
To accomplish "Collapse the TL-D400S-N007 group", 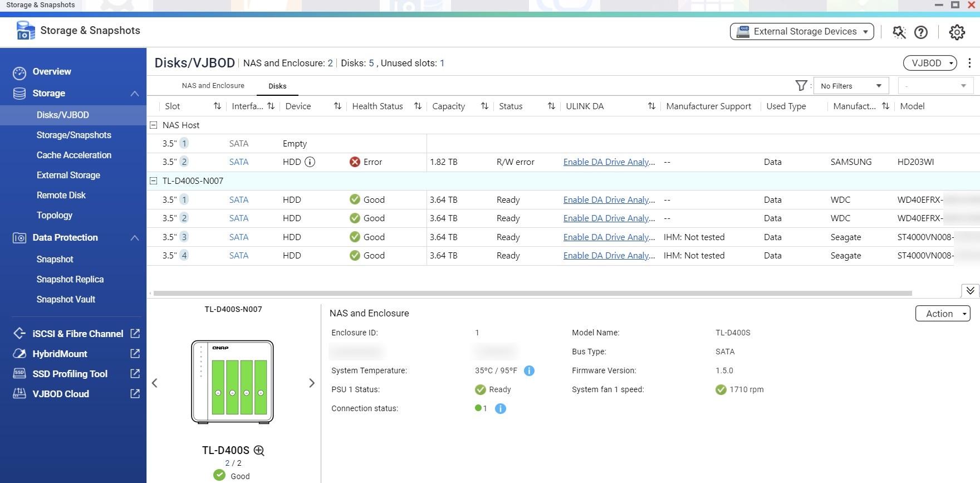I will pos(154,181).
